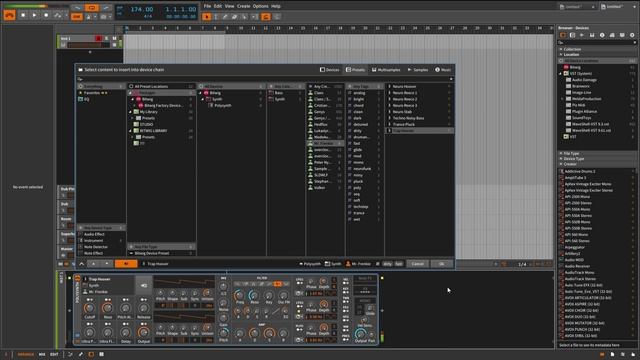Switch popup browser to Multisamples tab

[386, 70]
